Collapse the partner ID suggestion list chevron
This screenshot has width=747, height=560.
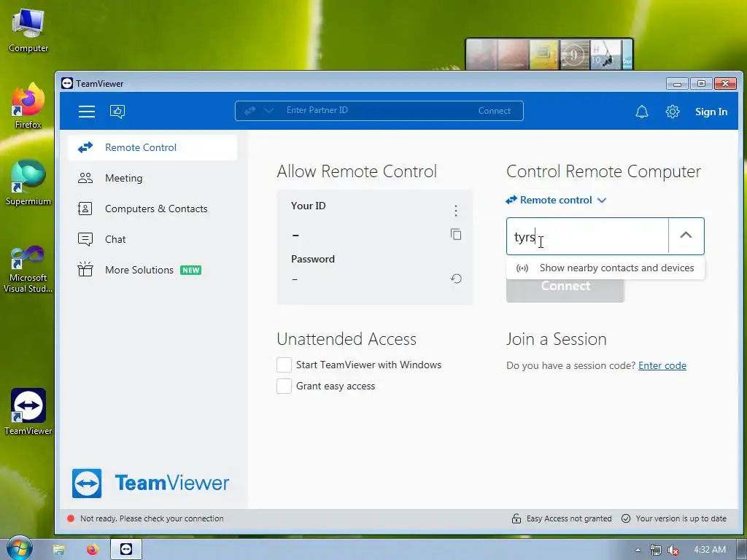point(686,236)
